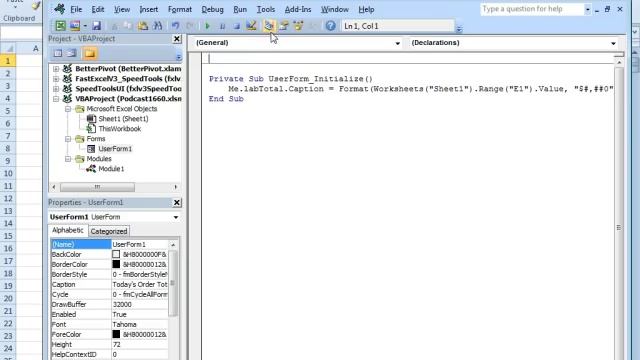Click the Redo arrow icon
Viewport: 640px width, 360px height.
[x=190, y=26]
